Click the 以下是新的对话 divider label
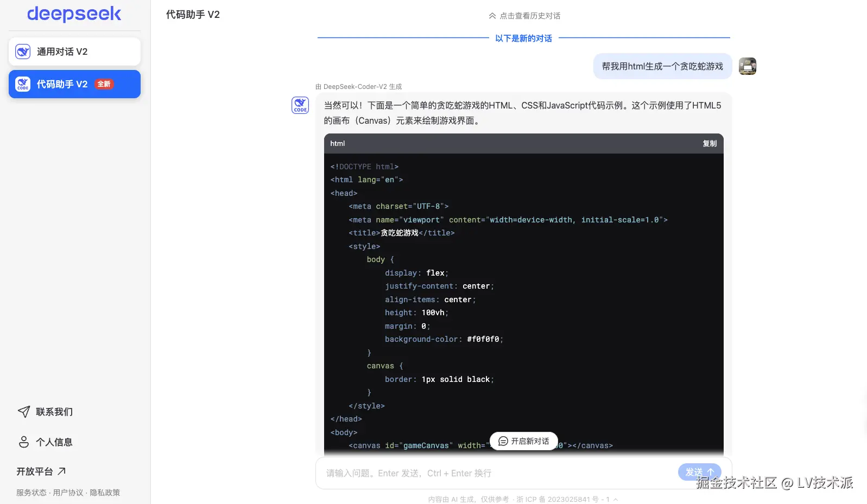 pyautogui.click(x=524, y=39)
